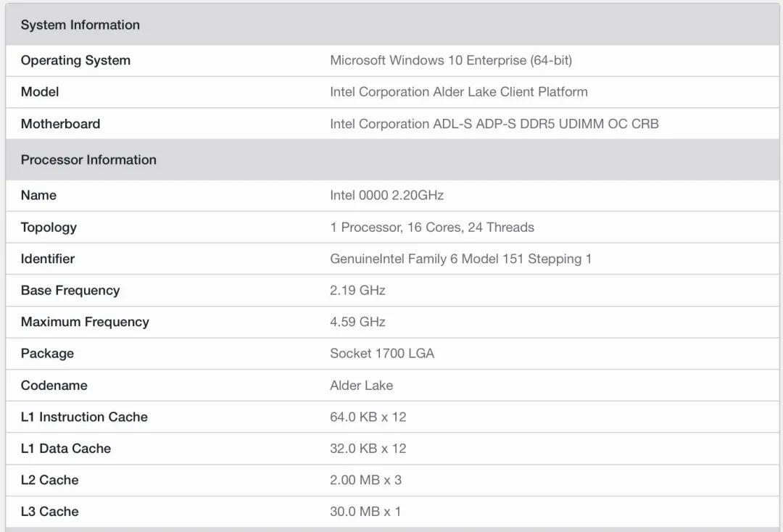This screenshot has width=783, height=532.
Task: Click the Codename row label
Action: [54, 386]
